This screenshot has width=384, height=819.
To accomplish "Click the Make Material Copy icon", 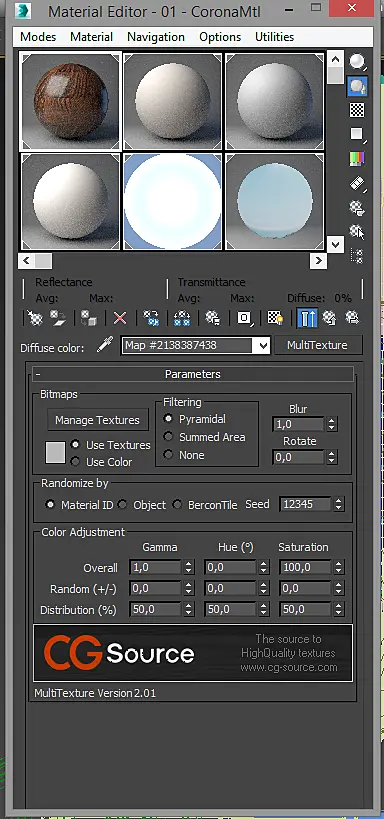I will pos(151,318).
